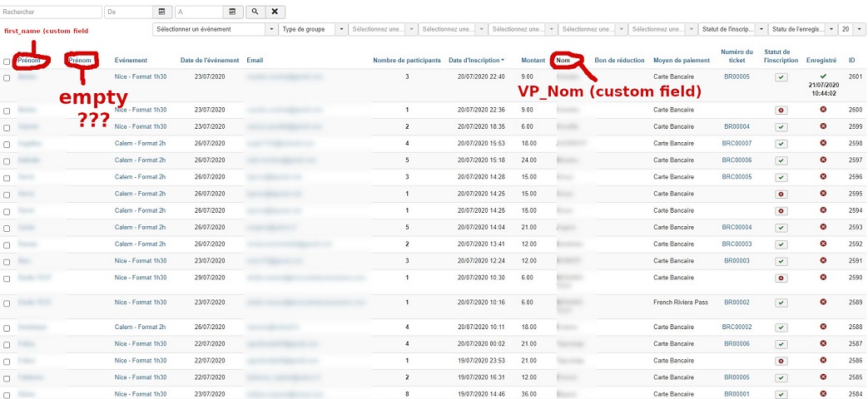Image resolution: width=868 pixels, height=399 pixels.
Task: Open the calendar picker for the 'De' date
Action: pyautogui.click(x=162, y=12)
